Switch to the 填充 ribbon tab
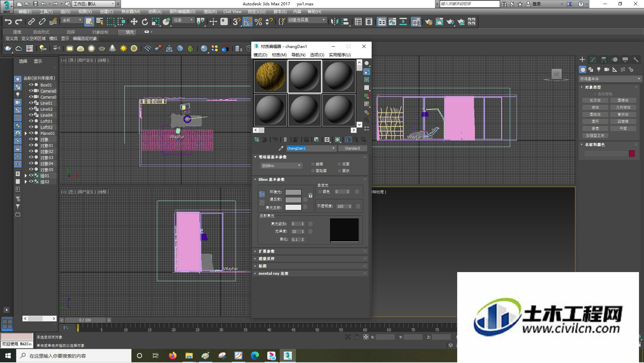This screenshot has height=363, width=644. click(130, 32)
